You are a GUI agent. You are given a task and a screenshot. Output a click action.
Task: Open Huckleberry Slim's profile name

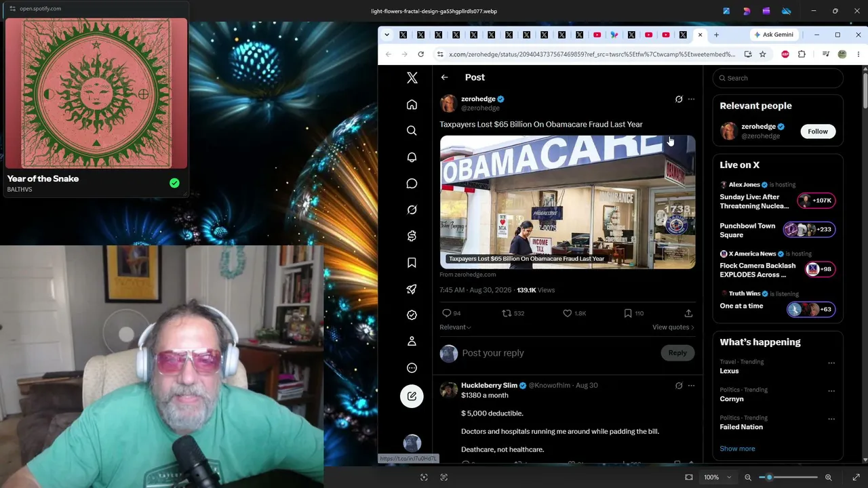click(489, 386)
